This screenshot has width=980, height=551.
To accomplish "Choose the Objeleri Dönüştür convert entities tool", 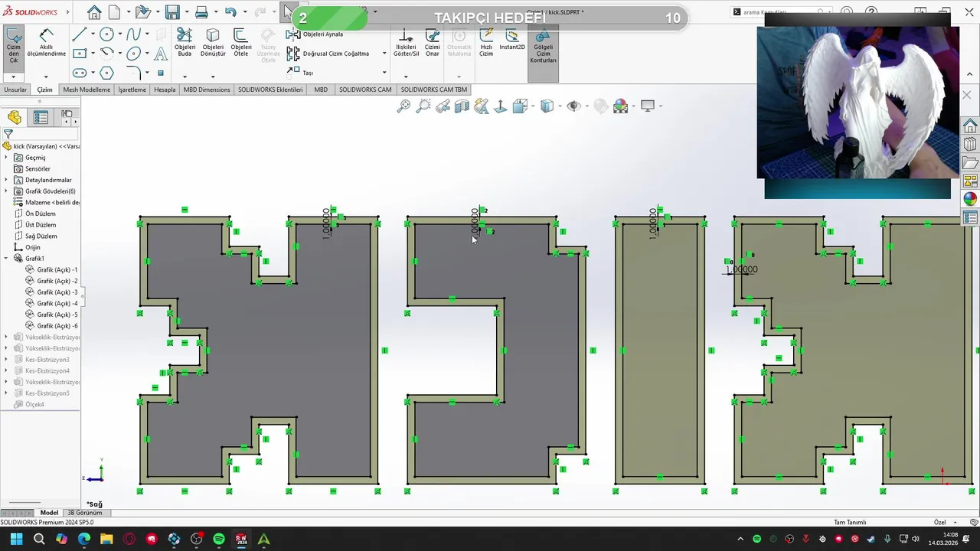I will (213, 43).
